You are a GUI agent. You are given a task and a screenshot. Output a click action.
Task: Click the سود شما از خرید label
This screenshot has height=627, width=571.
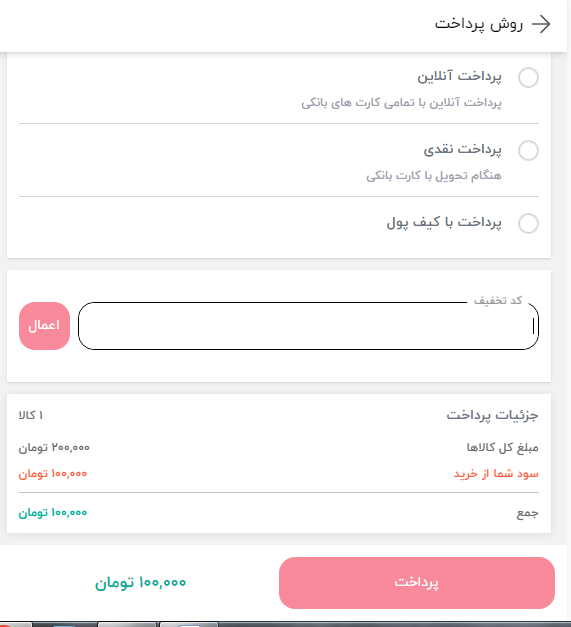[496, 474]
